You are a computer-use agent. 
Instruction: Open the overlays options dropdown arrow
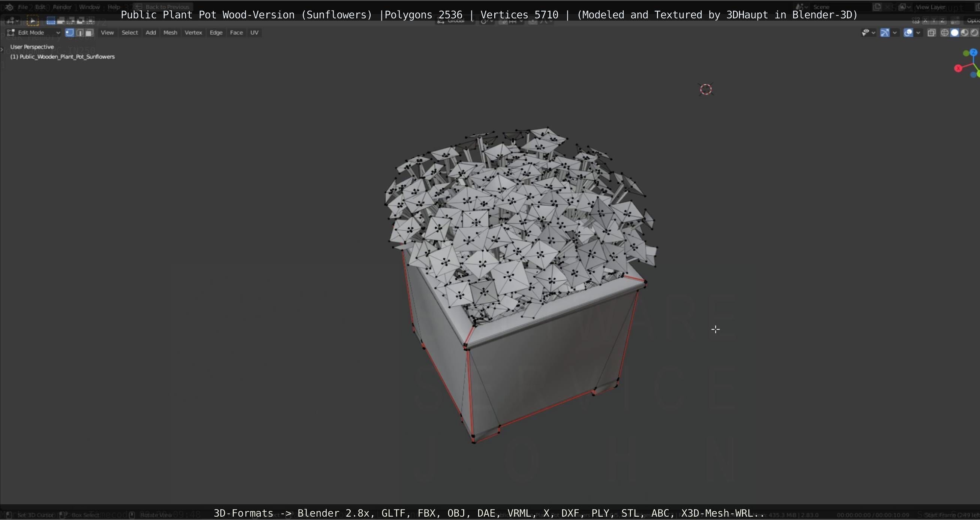(918, 33)
